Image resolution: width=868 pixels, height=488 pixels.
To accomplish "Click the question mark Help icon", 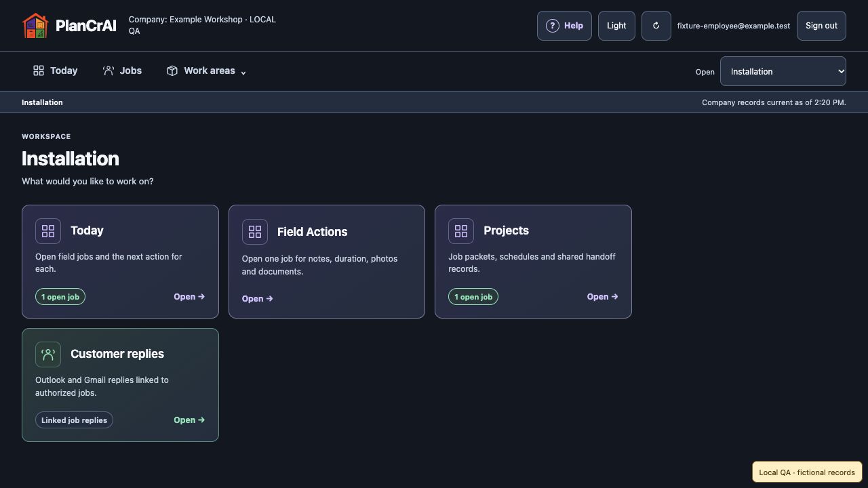I will [552, 26].
